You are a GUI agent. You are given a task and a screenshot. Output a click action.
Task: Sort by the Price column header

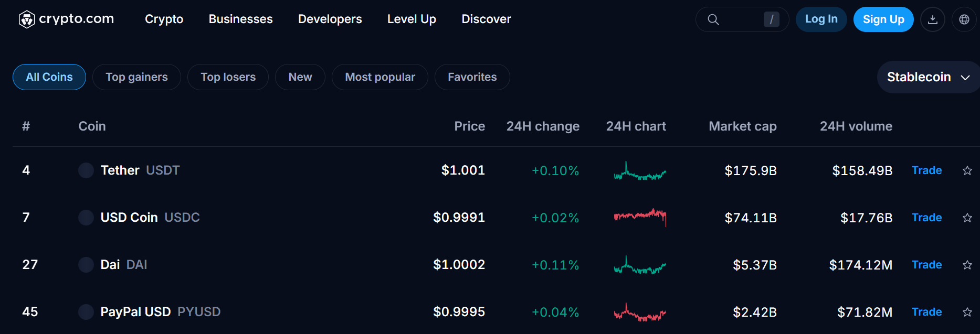pos(469,126)
